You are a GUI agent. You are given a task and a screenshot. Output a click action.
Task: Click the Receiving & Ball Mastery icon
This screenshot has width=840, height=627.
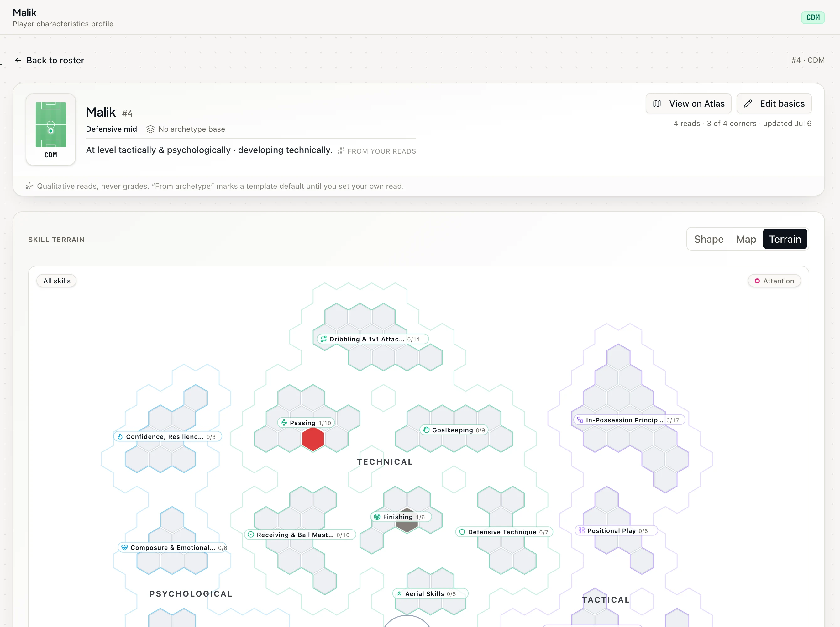pos(251,535)
